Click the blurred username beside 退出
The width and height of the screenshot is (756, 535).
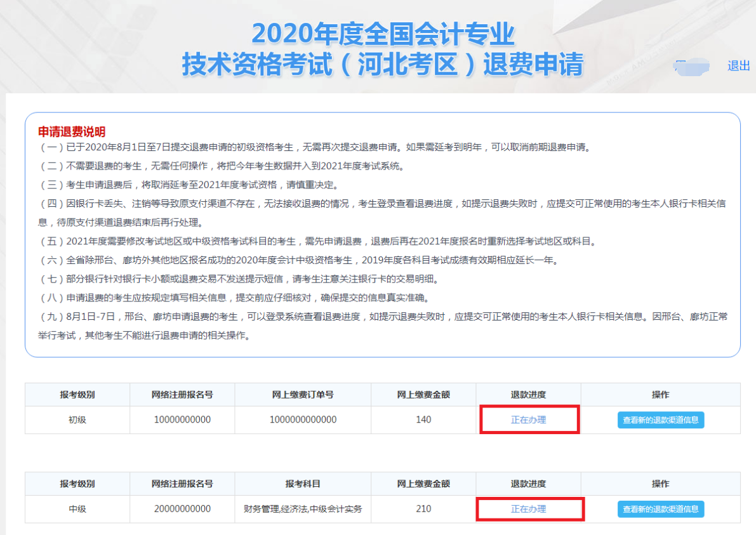(691, 67)
